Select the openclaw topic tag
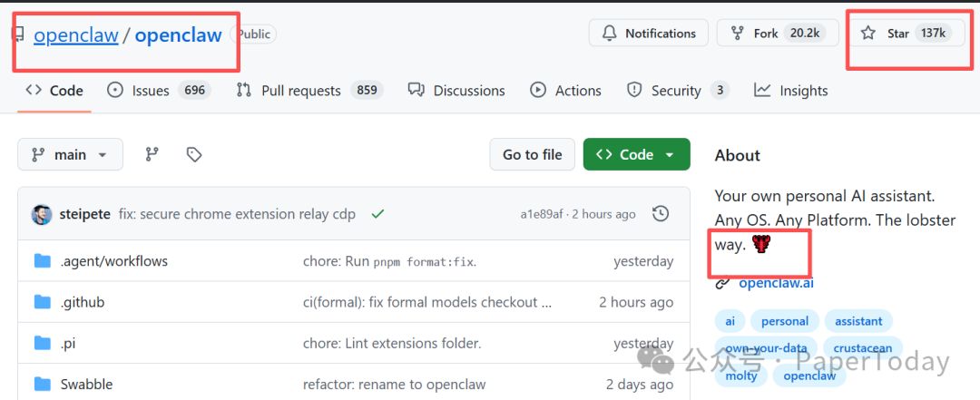 809,376
